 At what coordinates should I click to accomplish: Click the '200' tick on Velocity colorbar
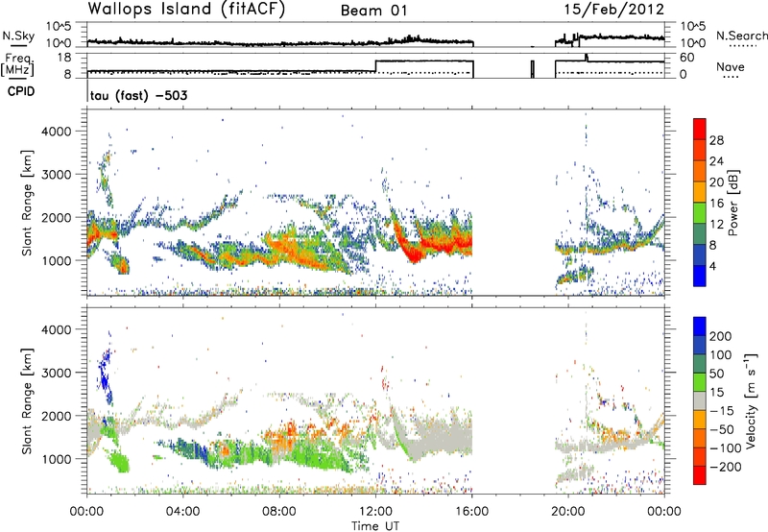pyautogui.click(x=721, y=336)
